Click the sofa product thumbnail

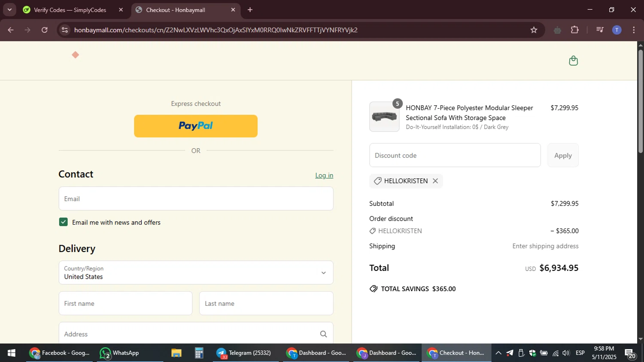pos(384,116)
